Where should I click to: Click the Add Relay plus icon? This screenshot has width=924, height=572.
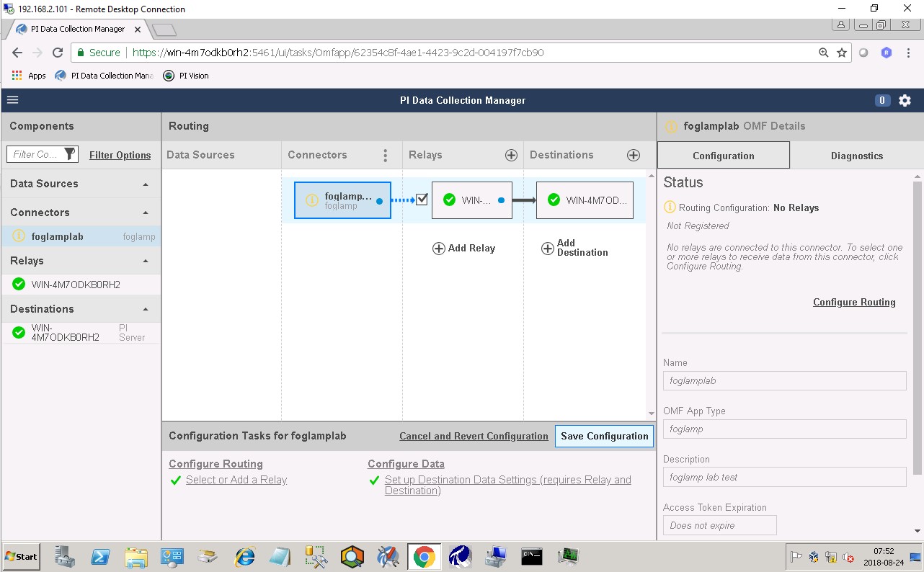point(438,249)
